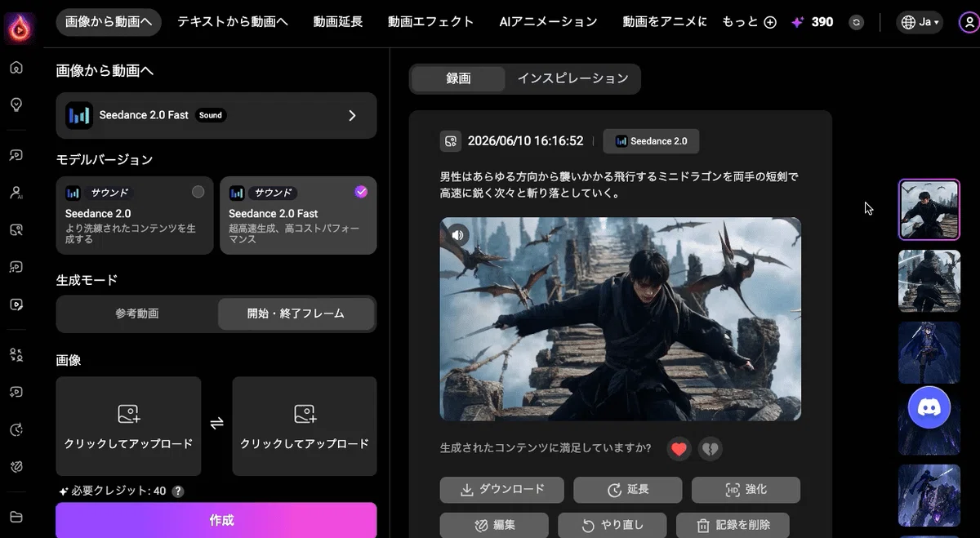Expand the Seedance 2.0 Fast model selector

[x=216, y=115]
